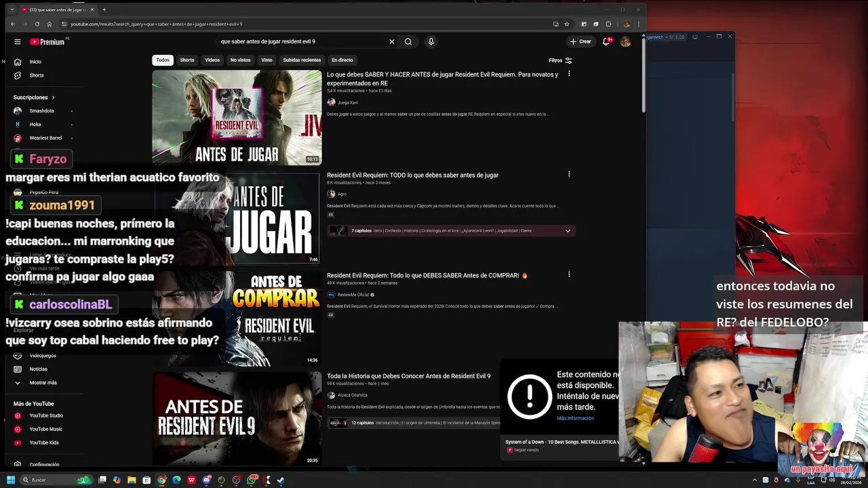This screenshot has height=488, width=868.
Task: Open the Filtros panel
Action: click(560, 60)
